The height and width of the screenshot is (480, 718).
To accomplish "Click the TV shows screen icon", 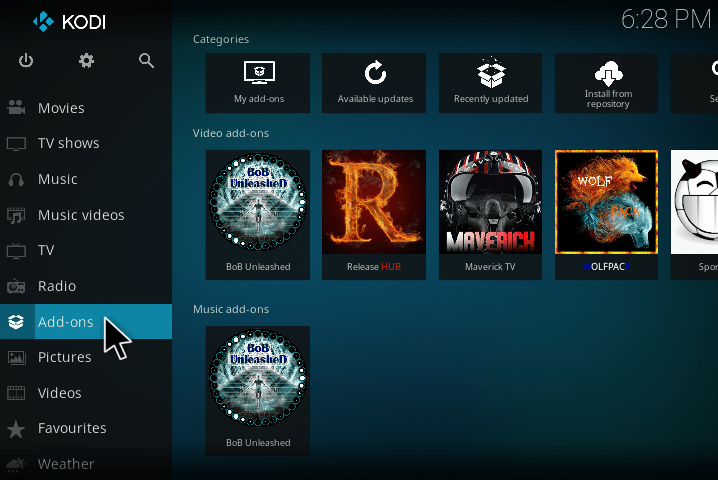I will pyautogui.click(x=16, y=143).
